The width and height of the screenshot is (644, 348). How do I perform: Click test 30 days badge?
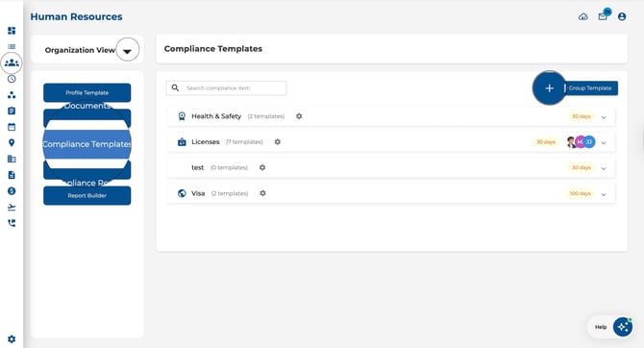582,167
